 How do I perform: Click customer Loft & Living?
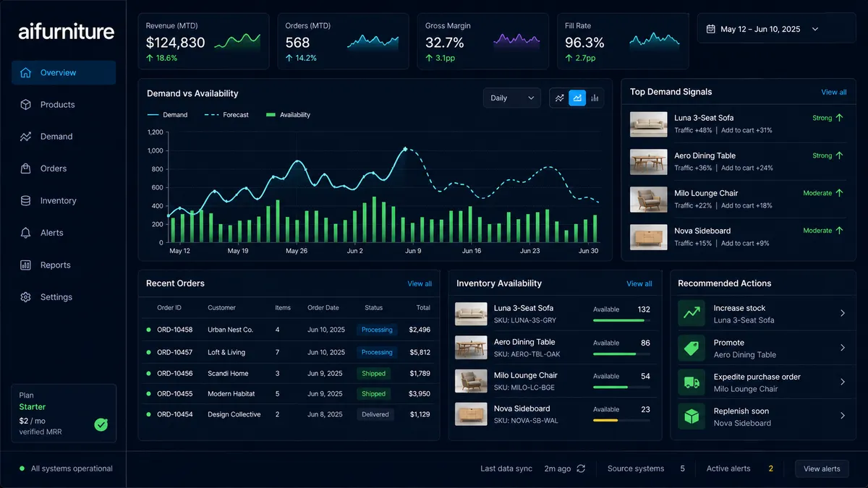(226, 352)
